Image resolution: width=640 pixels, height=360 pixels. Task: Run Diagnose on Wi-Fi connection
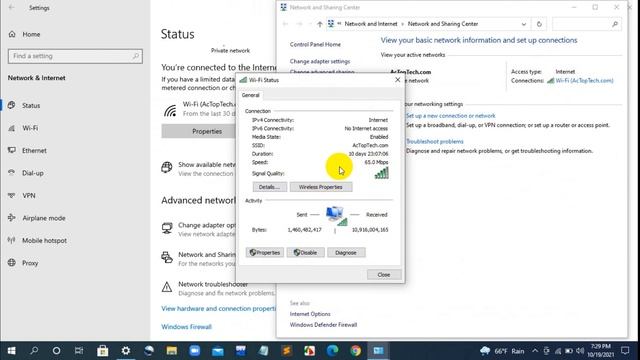click(x=346, y=253)
